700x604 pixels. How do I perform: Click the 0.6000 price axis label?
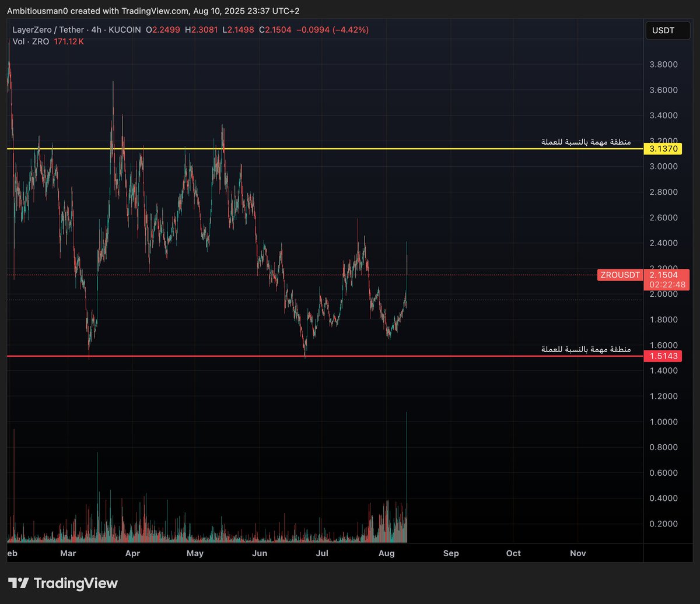pos(664,473)
